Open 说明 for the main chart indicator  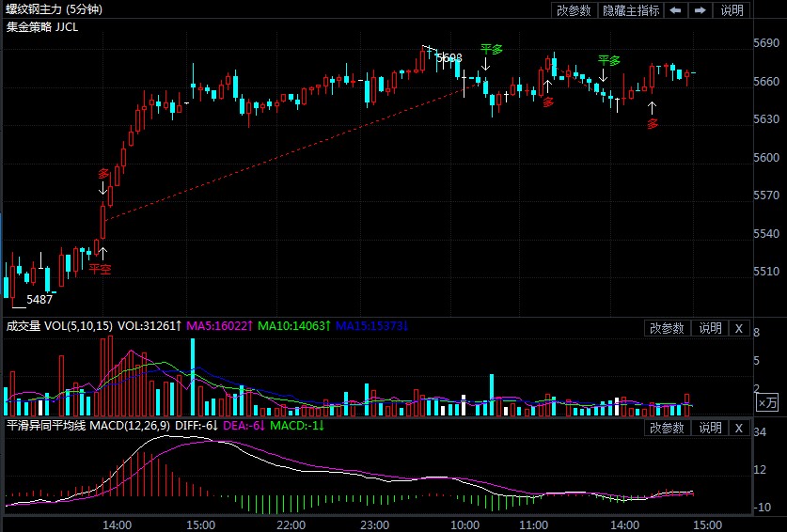pyautogui.click(x=732, y=10)
